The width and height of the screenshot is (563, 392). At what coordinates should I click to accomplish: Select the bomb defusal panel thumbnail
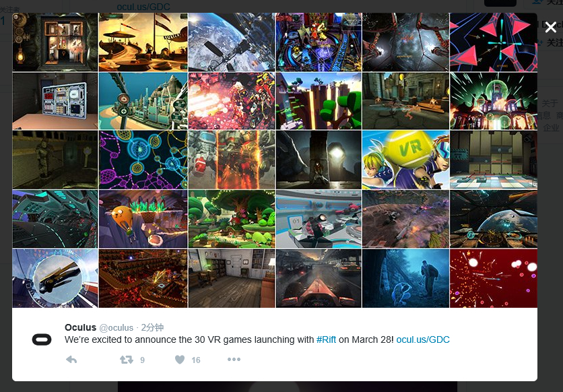click(55, 101)
